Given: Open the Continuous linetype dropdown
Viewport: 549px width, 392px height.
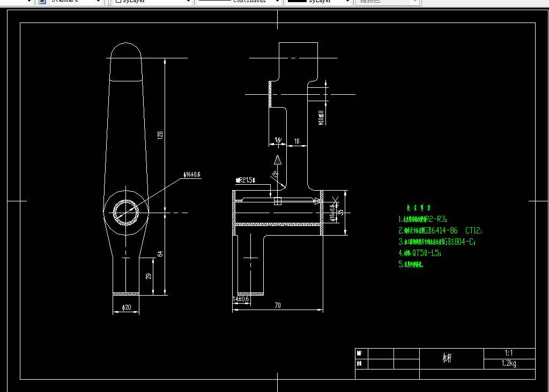Looking at the screenshot, I should [x=239, y=2].
